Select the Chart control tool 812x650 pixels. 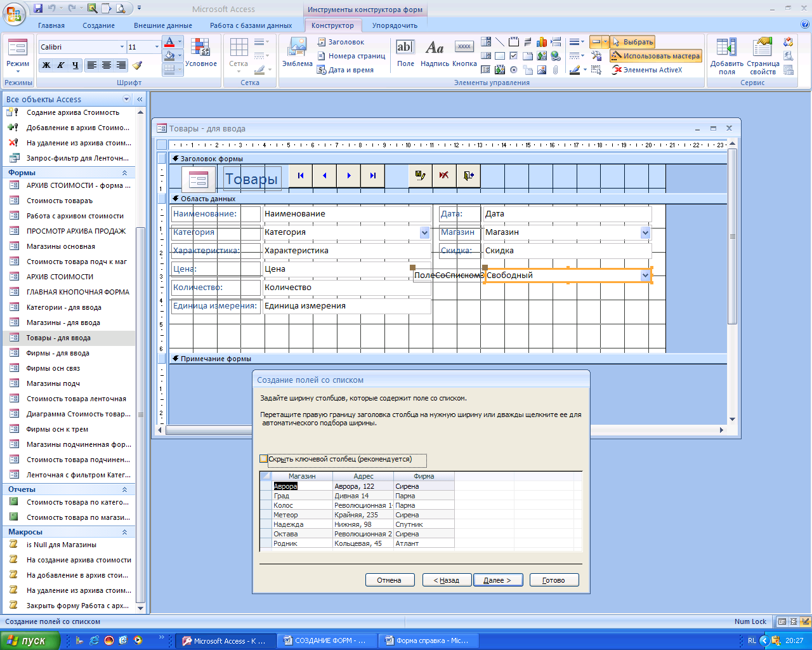(x=542, y=42)
